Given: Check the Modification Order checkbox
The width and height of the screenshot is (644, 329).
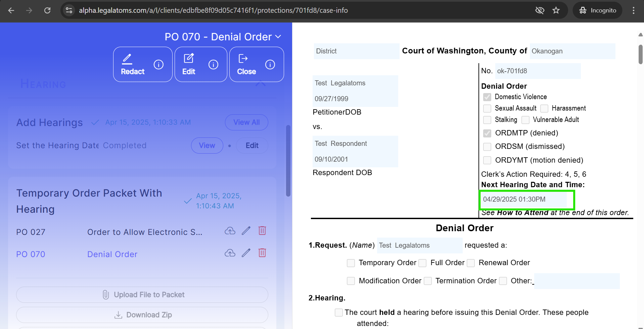Looking at the screenshot, I should (x=351, y=281).
